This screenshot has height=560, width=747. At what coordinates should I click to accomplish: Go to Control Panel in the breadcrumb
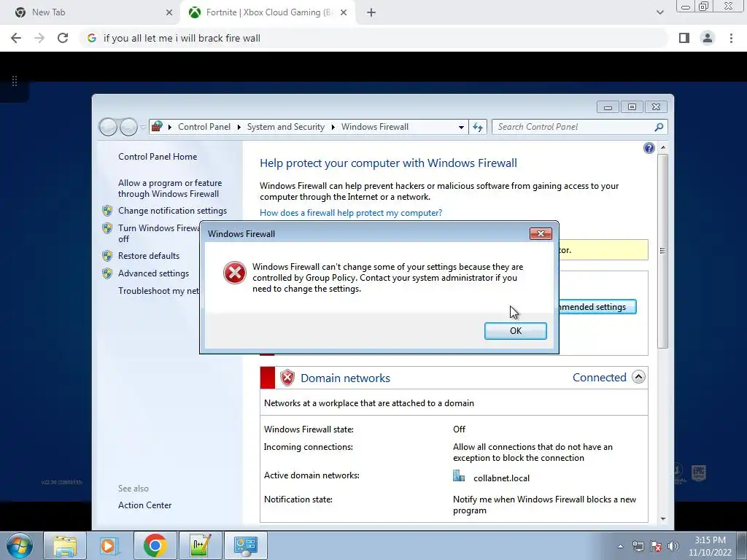[204, 127]
